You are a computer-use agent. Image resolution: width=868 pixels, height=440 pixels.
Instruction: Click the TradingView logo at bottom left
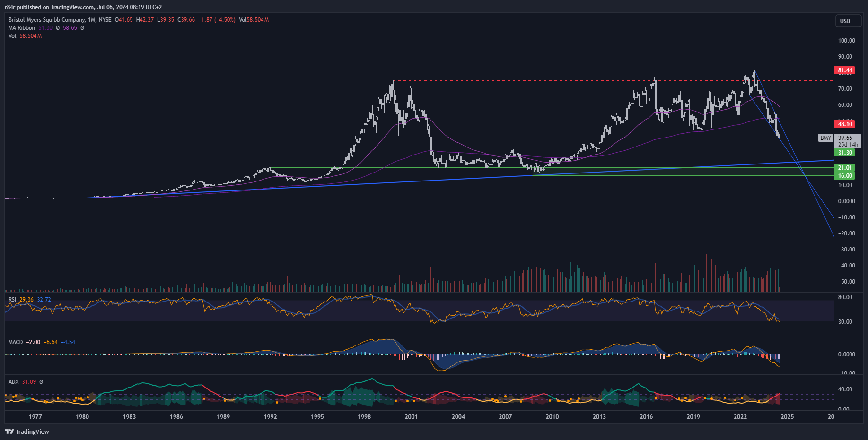click(x=27, y=431)
